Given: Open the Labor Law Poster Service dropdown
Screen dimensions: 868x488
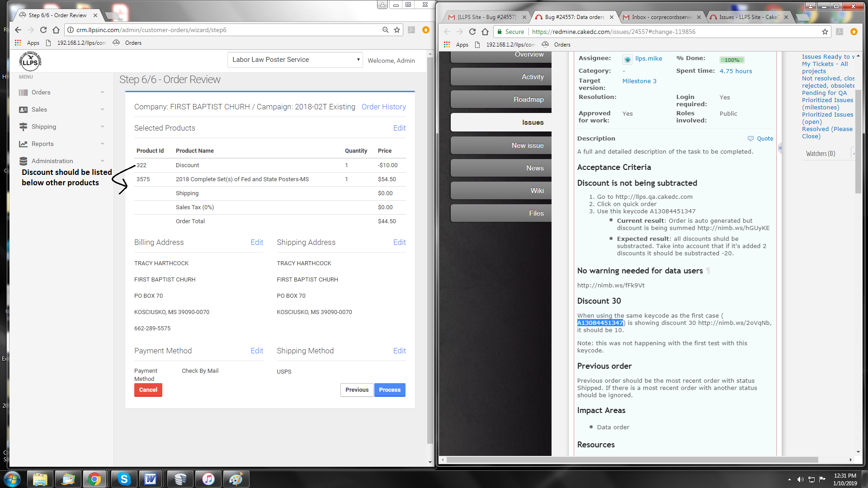Looking at the screenshot, I should coord(295,60).
